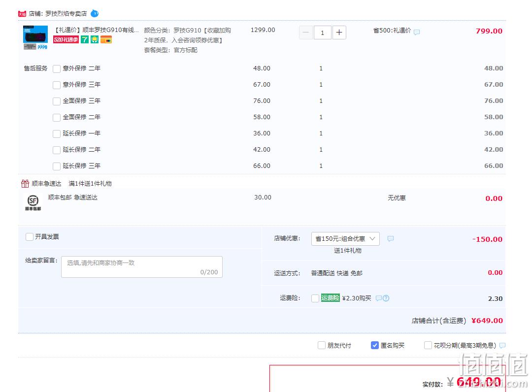
Task: Click the quantity input field showing 1
Action: [322, 33]
